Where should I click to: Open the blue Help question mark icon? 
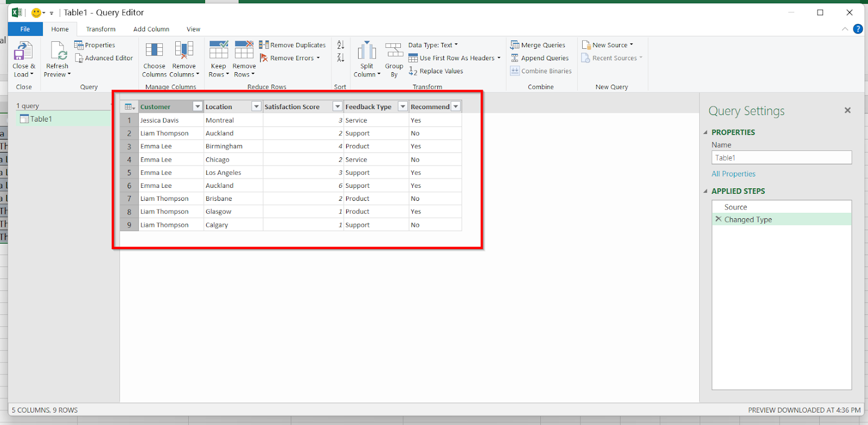pyautogui.click(x=858, y=29)
